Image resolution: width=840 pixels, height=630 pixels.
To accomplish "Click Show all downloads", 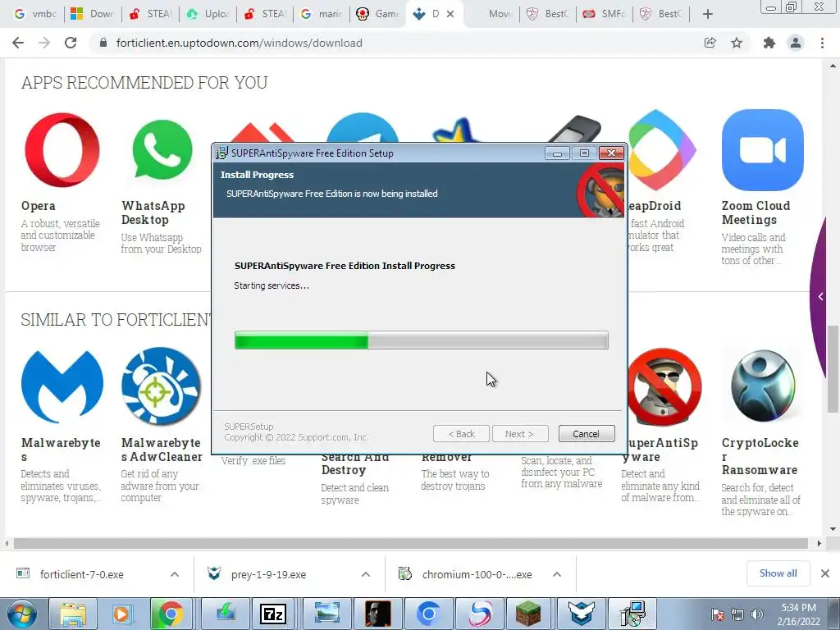I will click(778, 573).
